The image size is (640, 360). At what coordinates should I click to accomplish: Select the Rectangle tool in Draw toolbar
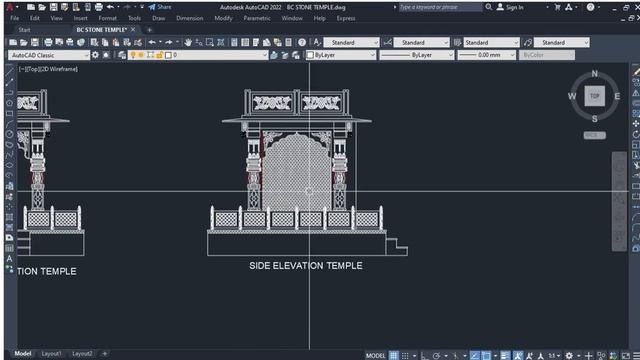[10, 113]
